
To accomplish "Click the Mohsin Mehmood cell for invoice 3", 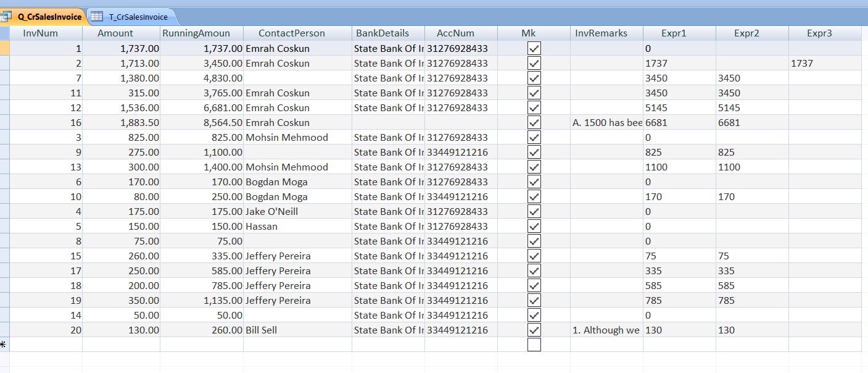I will point(297,137).
